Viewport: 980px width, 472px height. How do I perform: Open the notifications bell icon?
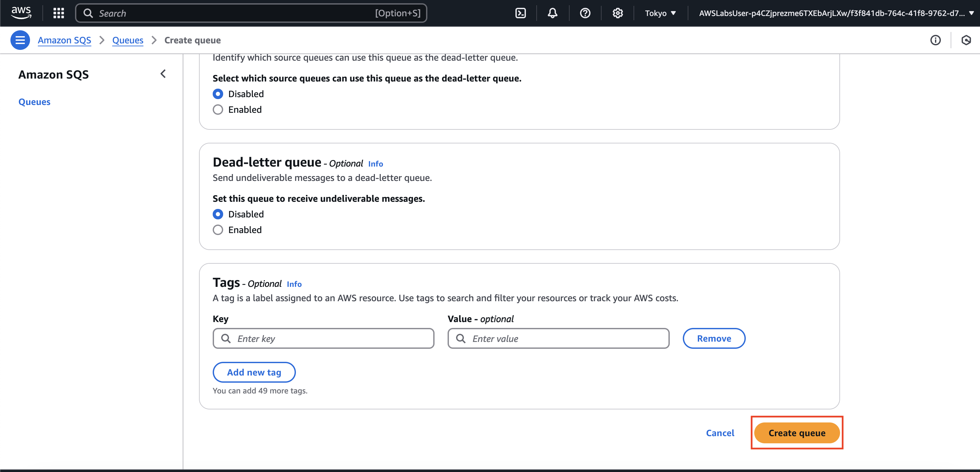(x=552, y=13)
